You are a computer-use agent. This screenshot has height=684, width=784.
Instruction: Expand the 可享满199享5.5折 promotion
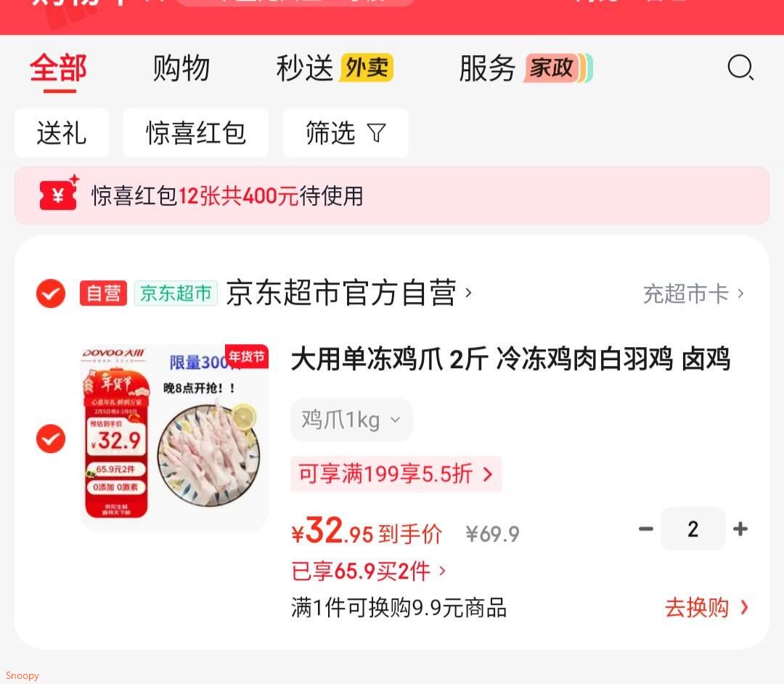coord(396,473)
